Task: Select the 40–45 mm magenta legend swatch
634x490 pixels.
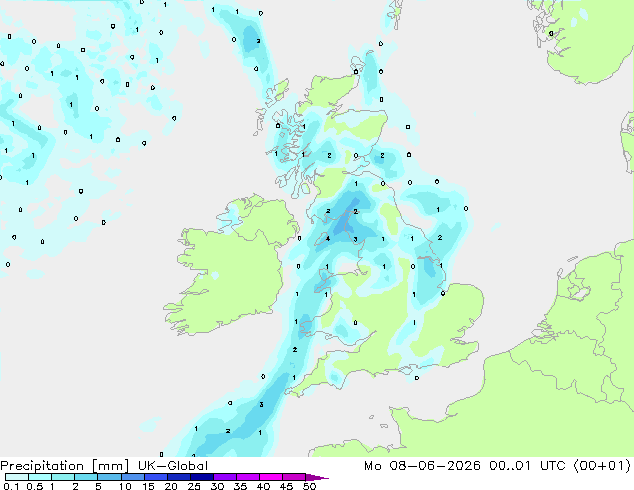Action: tap(271, 477)
